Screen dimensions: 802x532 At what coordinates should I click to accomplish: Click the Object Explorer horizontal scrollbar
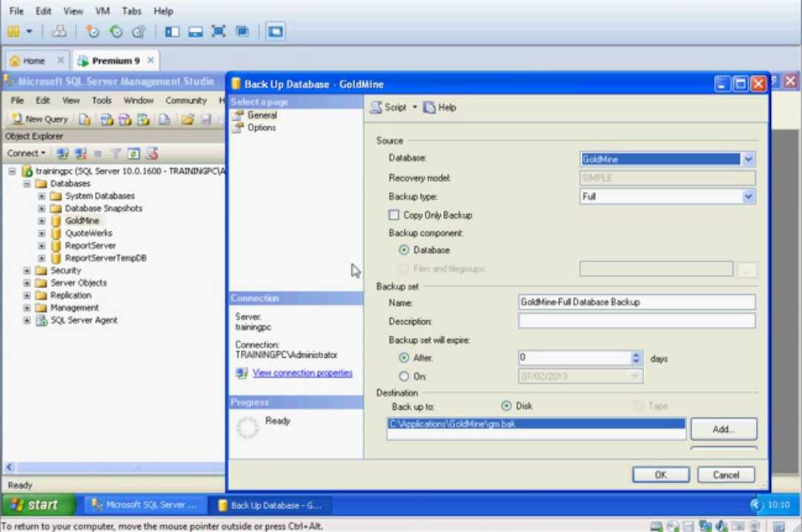[113, 467]
